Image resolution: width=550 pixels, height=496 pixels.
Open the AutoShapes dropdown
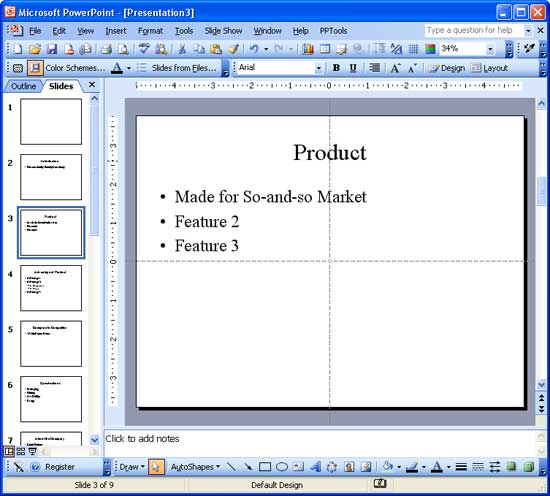pos(195,467)
